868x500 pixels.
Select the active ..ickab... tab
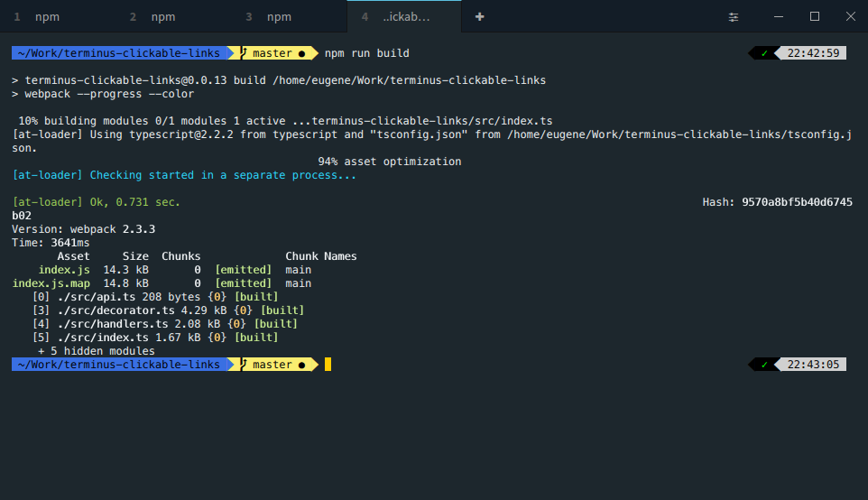[x=404, y=16]
